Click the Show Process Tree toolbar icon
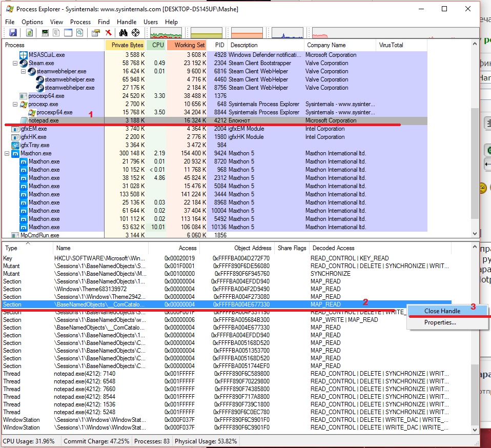The width and height of the screenshot is (491, 448). coord(56,33)
